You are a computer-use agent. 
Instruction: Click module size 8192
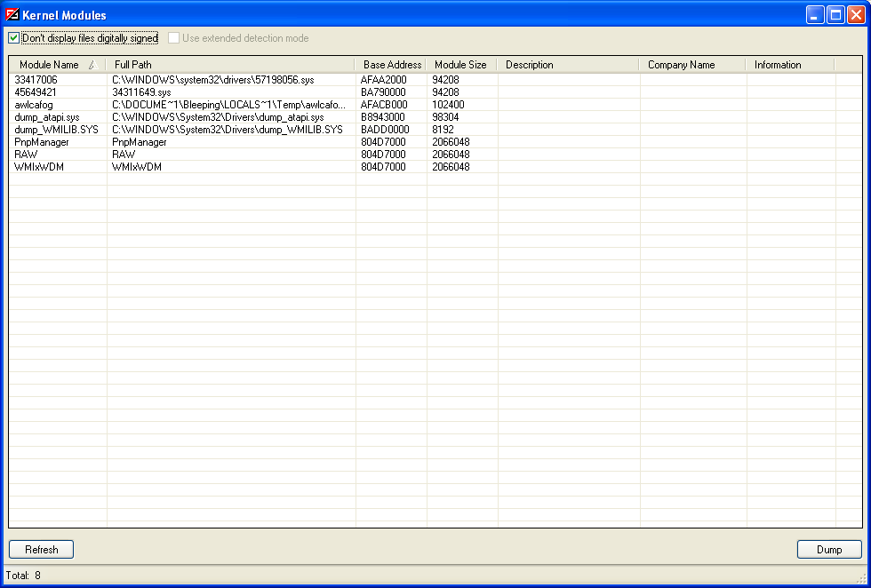tap(443, 130)
